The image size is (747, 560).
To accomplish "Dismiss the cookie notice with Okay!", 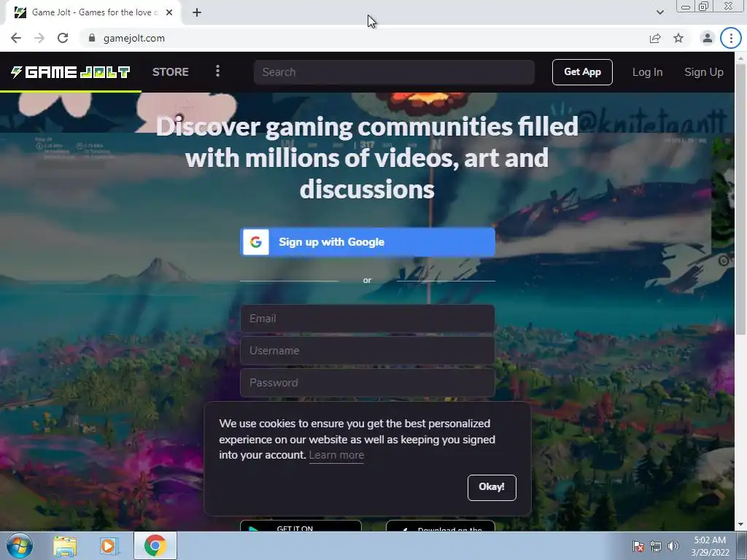I will pyautogui.click(x=492, y=487).
